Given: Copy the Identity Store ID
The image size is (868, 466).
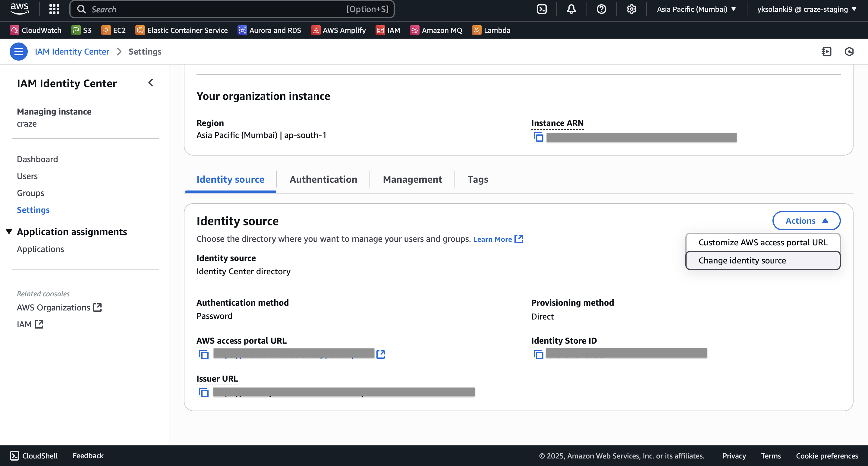Looking at the screenshot, I should point(539,354).
